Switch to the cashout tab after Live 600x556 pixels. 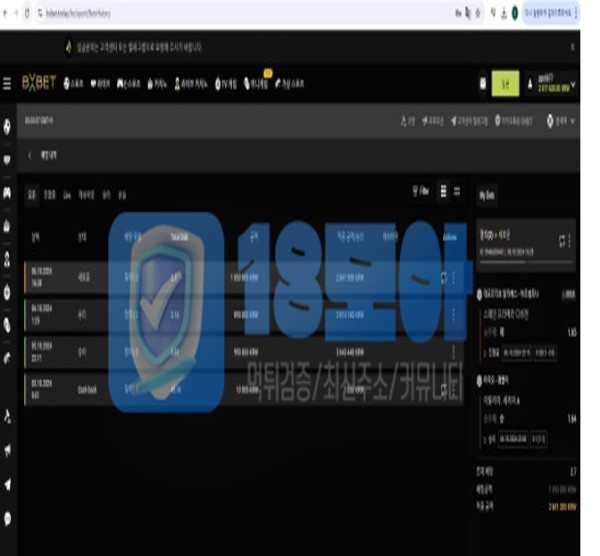point(86,195)
